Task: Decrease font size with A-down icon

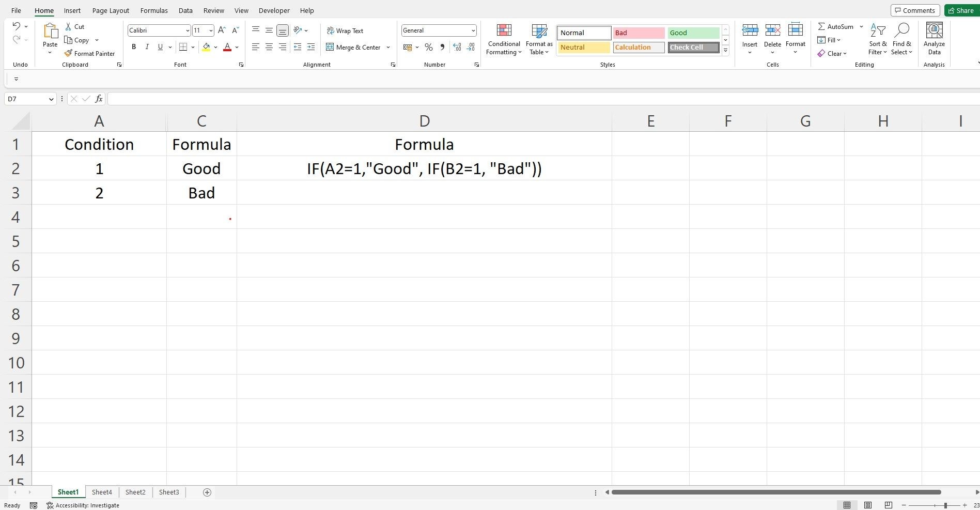Action: coord(235,30)
